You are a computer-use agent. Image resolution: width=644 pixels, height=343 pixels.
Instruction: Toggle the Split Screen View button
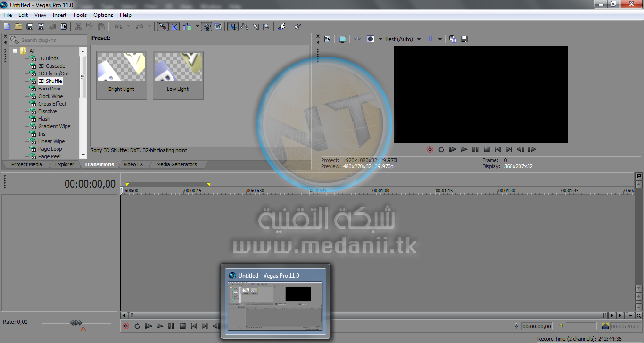371,39
